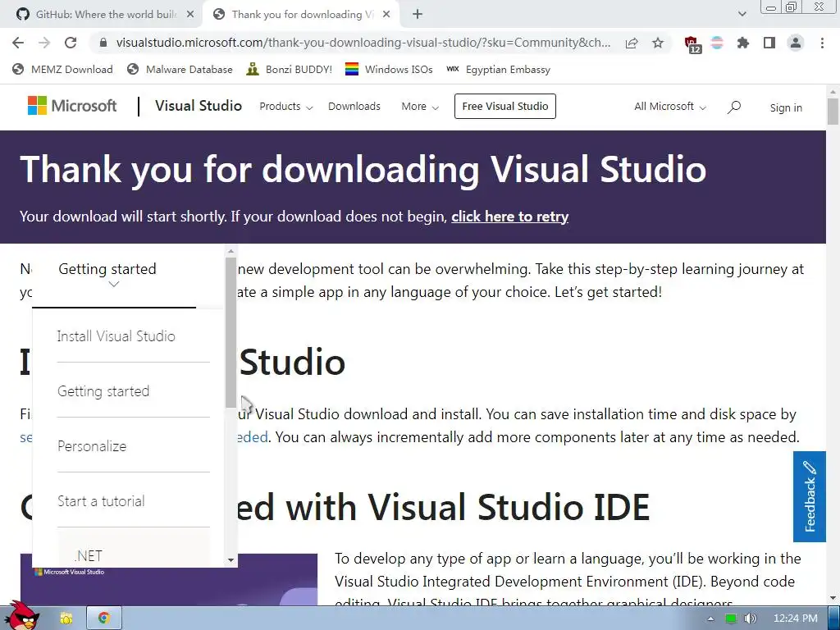Share this page icon in address bar
The image size is (840, 630).
[x=632, y=43]
